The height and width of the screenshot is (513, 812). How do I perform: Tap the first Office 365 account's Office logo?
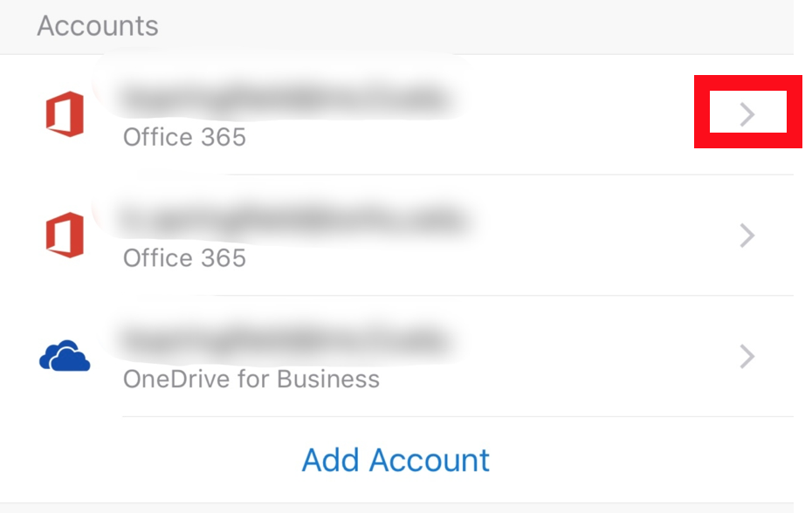click(x=65, y=114)
